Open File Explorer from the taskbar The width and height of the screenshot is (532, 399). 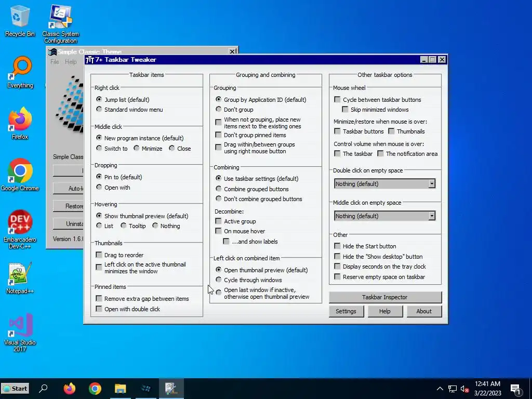[121, 388]
